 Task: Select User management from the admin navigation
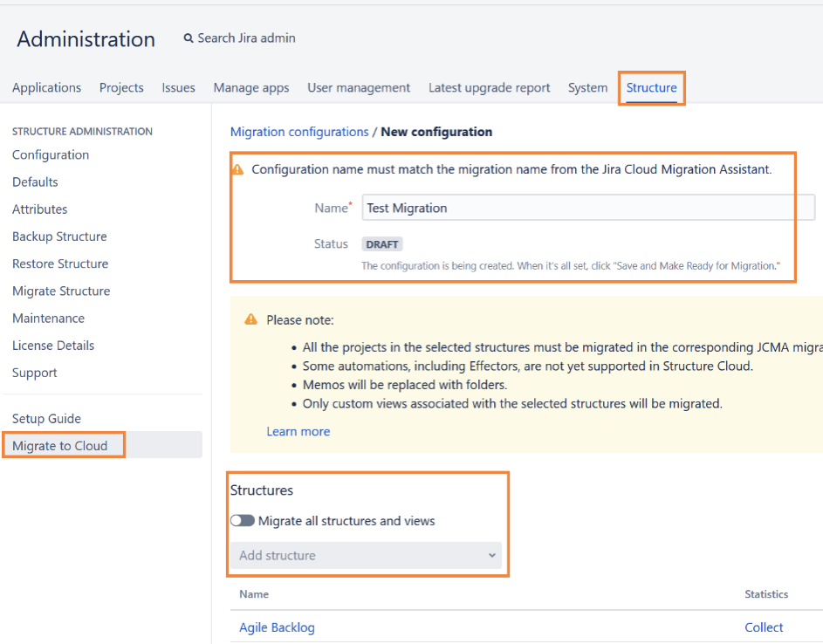coord(359,87)
